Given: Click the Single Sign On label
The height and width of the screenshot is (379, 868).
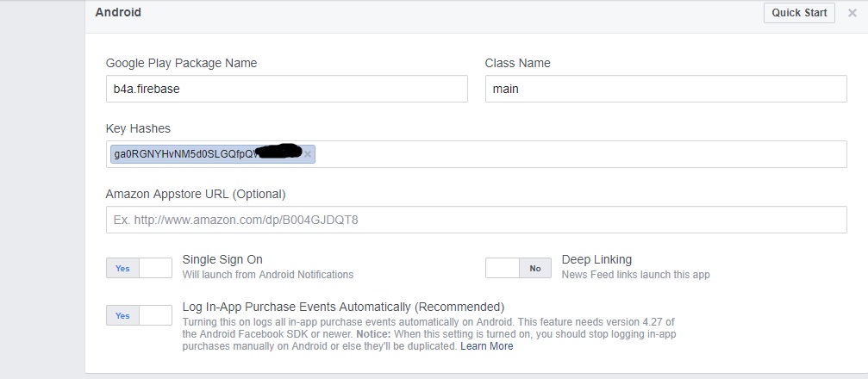Looking at the screenshot, I should [x=222, y=259].
